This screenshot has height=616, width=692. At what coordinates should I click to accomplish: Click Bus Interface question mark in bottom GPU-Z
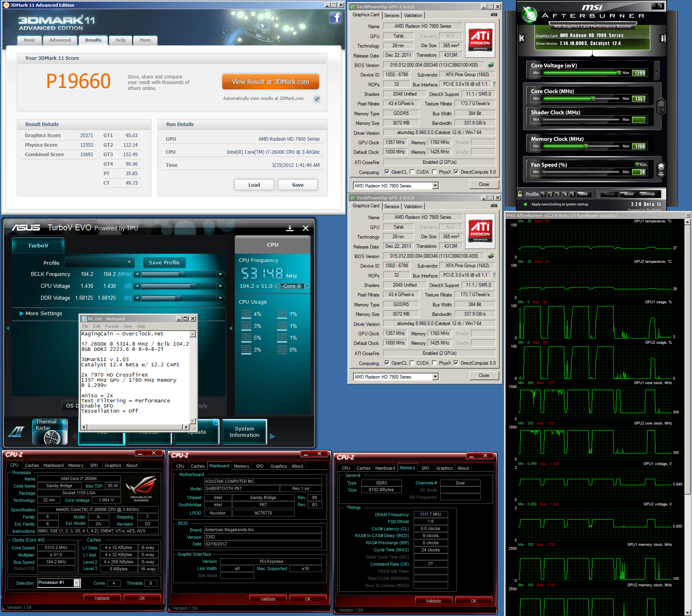(494, 275)
